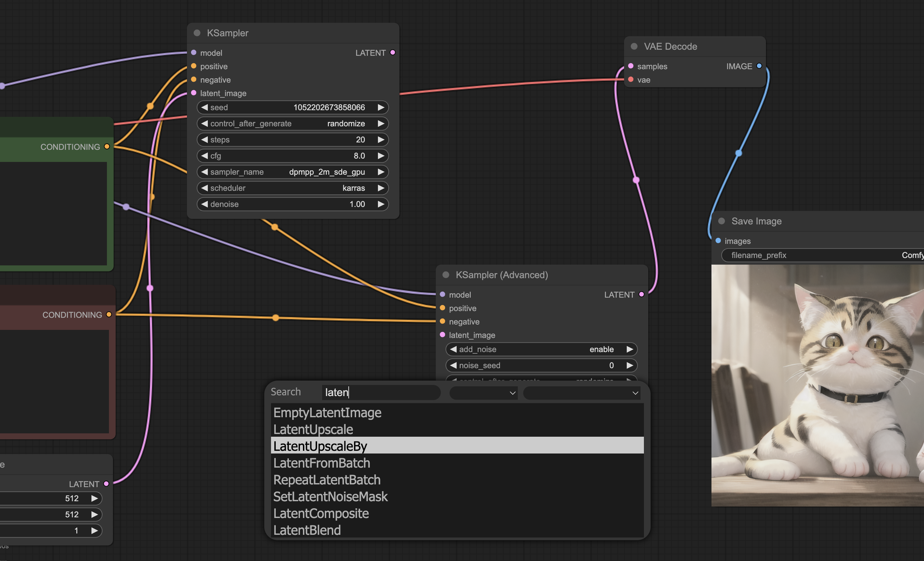Click the vae input socket on VAE Decode
Viewport: 924px width, 561px height.
click(631, 79)
